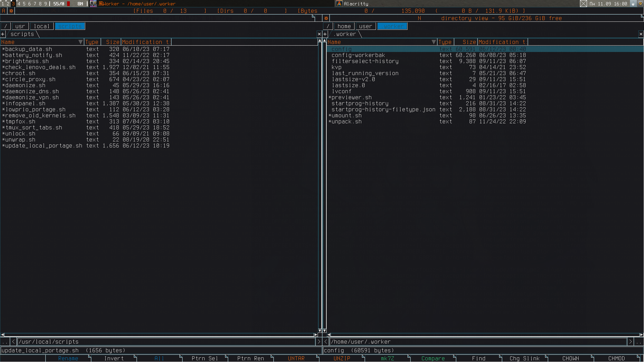Sort right panel by Size column

coord(466,42)
